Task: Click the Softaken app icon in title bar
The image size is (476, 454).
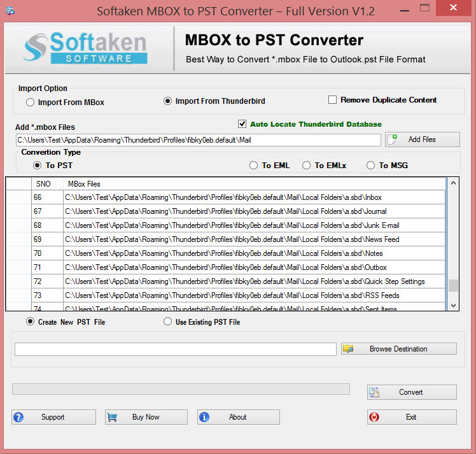Action: coord(10,11)
